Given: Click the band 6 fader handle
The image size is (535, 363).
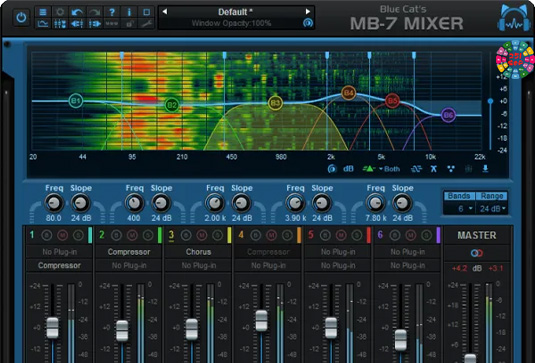Looking at the screenshot, I should [x=401, y=340].
